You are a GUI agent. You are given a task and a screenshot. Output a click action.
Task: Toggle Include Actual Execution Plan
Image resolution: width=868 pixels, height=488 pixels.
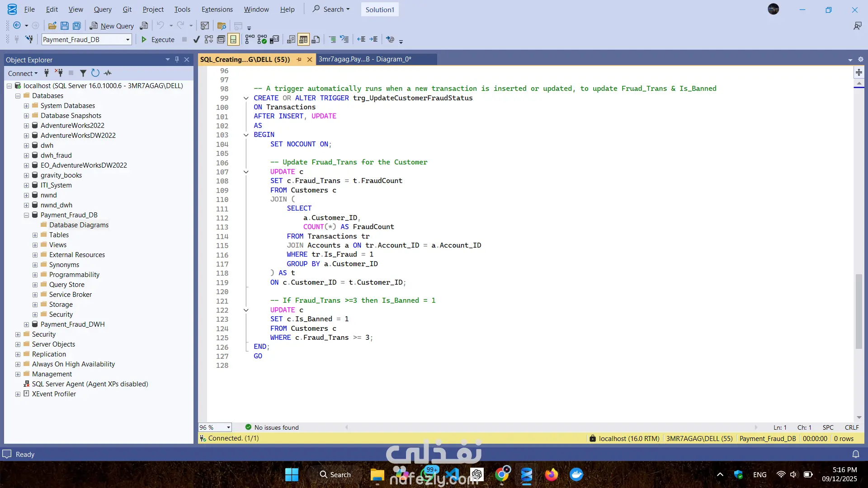coord(250,40)
